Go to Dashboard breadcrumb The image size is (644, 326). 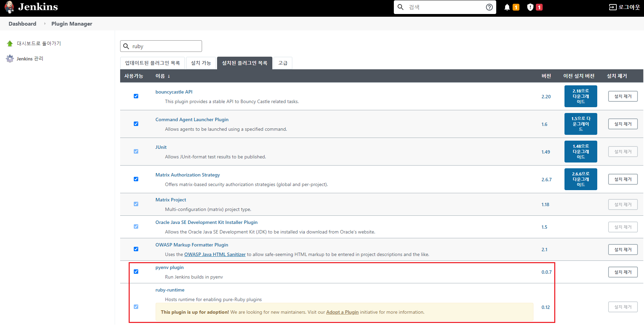22,24
